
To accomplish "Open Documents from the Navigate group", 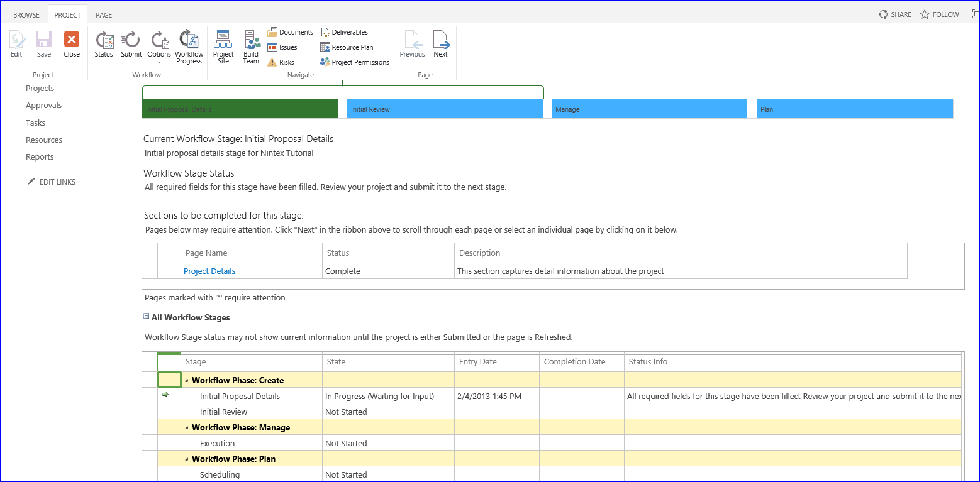I will (x=290, y=32).
